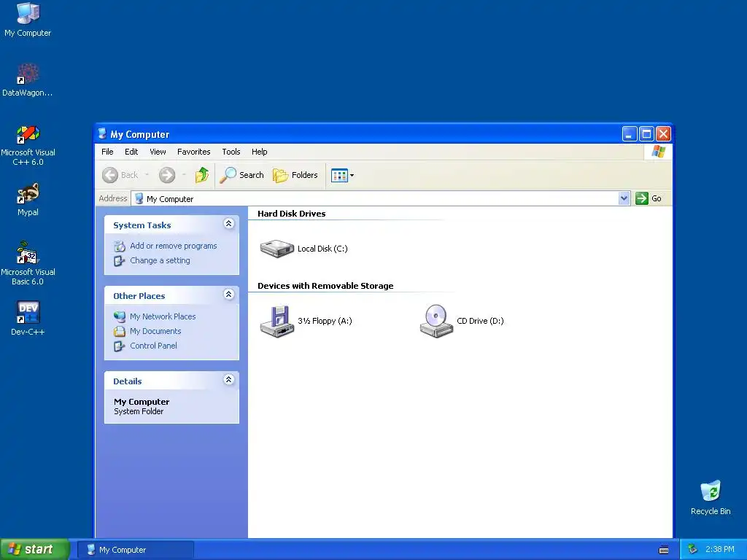The height and width of the screenshot is (560, 747).
Task: Click the Back toolbar button
Action: tap(120, 175)
